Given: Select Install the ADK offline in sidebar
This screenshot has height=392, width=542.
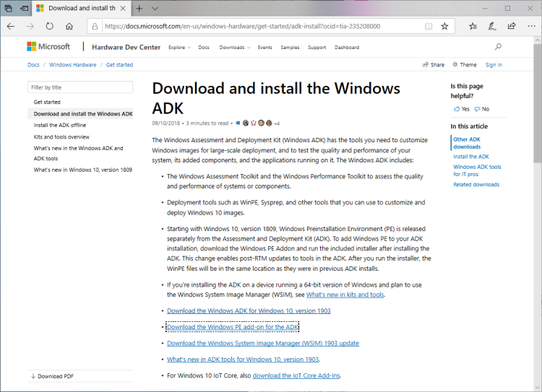Looking at the screenshot, I should coord(61,125).
